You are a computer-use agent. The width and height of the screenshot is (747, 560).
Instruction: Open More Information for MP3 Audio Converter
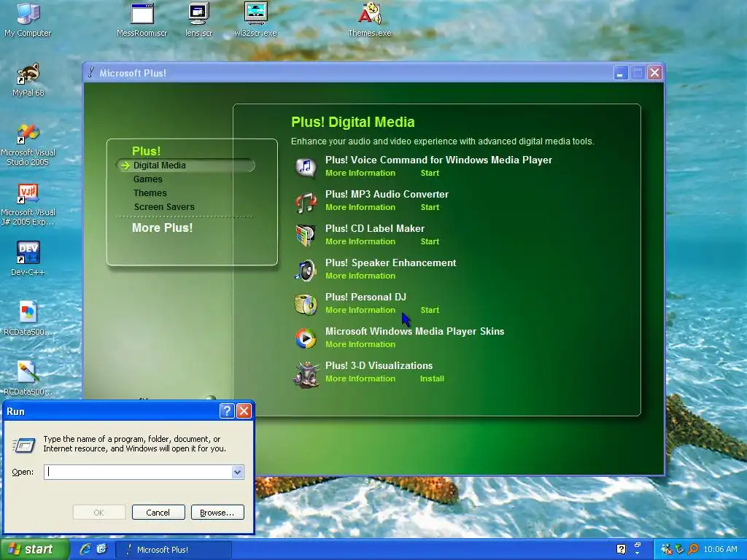360,207
